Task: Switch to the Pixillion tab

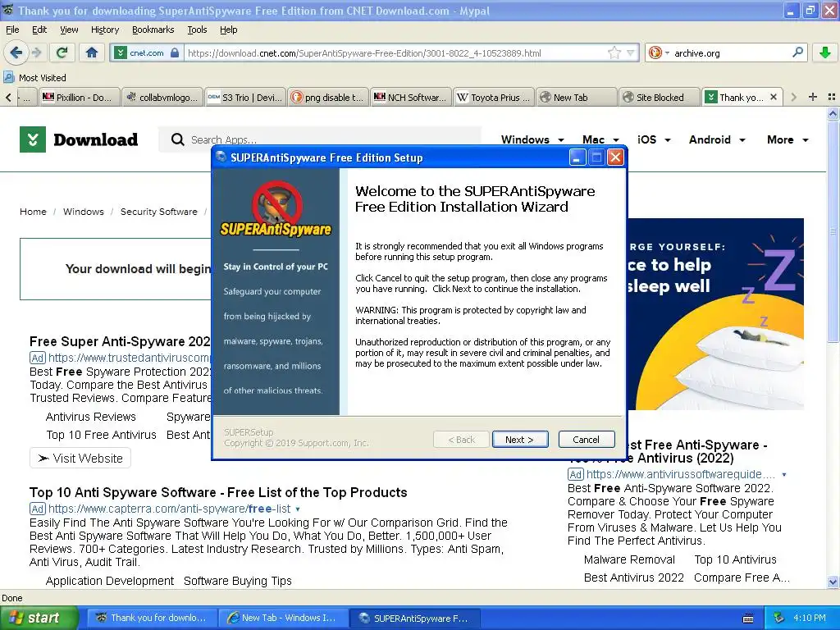Action: click(x=80, y=97)
